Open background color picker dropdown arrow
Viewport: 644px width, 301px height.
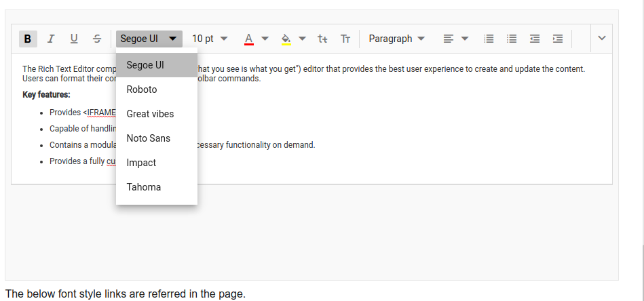(303, 39)
